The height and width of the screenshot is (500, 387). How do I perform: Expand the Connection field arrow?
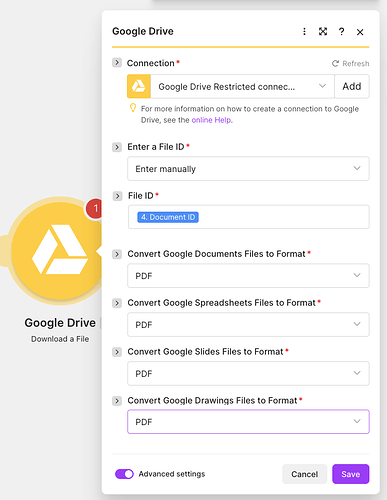(x=117, y=63)
